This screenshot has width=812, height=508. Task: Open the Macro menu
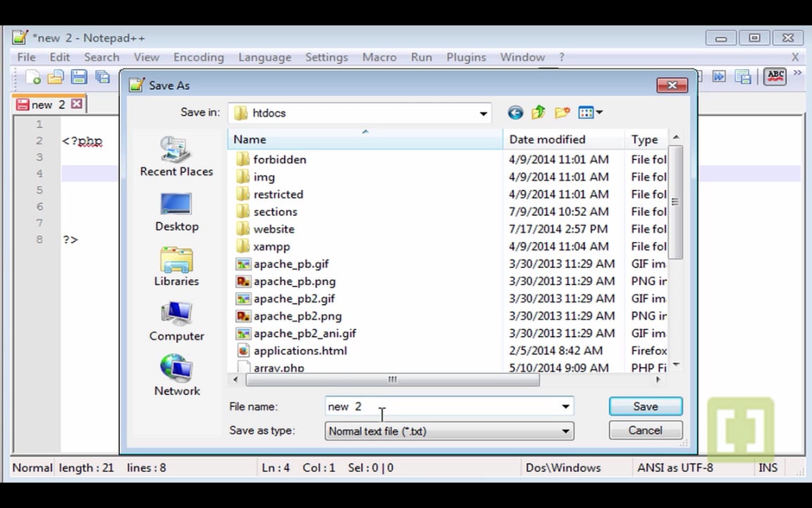pyautogui.click(x=379, y=57)
